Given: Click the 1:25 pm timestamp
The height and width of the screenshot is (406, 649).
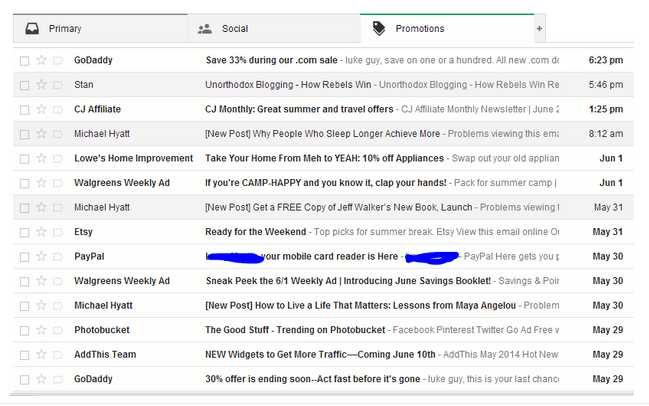Looking at the screenshot, I should [606, 109].
